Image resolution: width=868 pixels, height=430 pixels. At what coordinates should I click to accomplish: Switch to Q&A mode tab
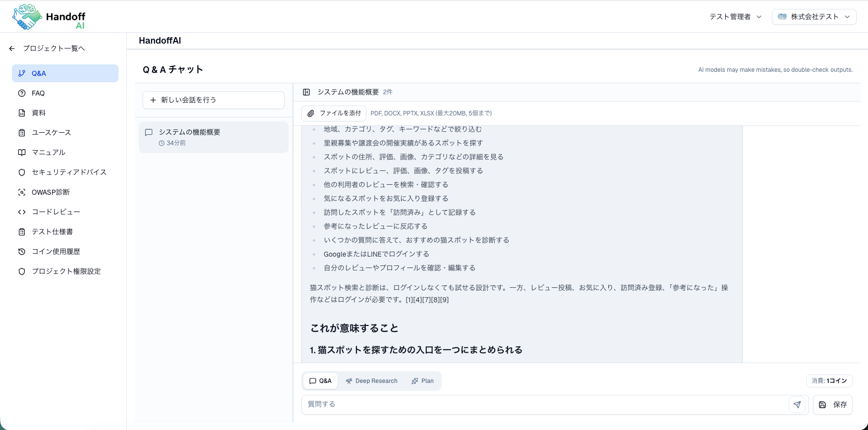(320, 381)
